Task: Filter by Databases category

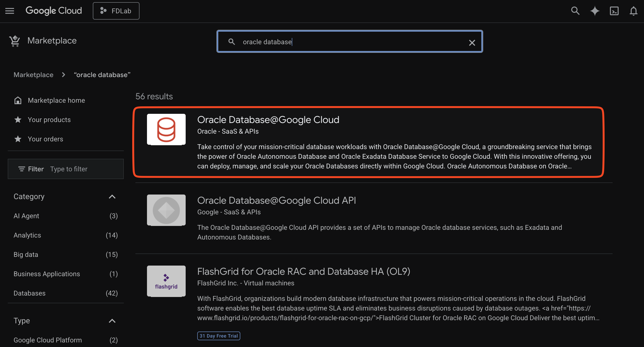Action: (x=66, y=293)
